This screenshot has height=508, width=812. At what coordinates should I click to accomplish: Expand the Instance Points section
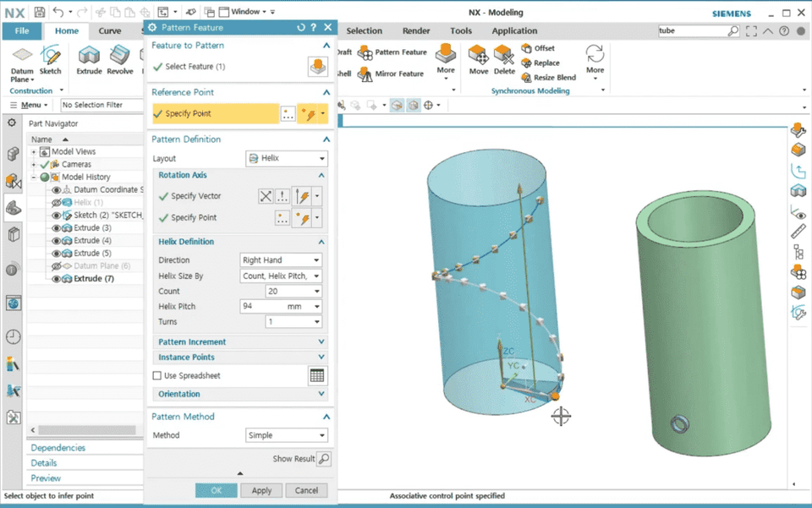tap(241, 358)
